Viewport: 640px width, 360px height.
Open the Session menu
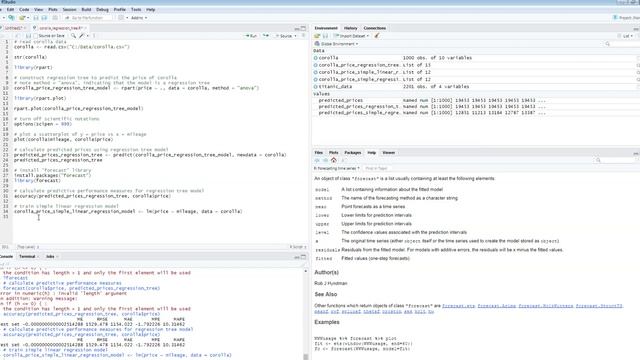tap(69, 9)
